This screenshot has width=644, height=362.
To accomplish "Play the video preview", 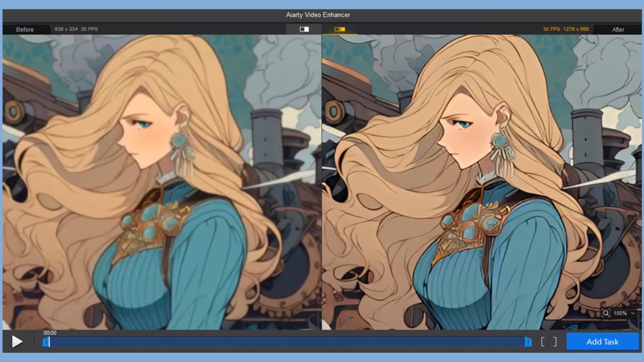I will (17, 341).
